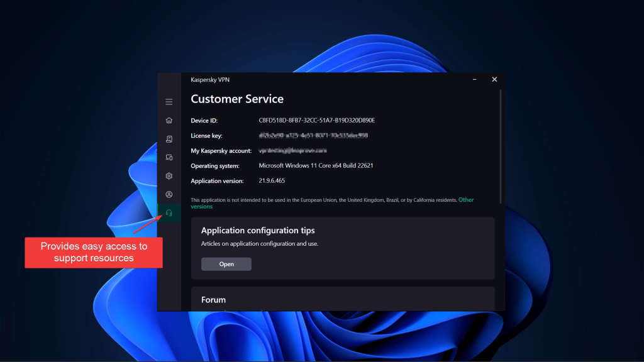Click the 'My Kaspersky account:' label

221,151
